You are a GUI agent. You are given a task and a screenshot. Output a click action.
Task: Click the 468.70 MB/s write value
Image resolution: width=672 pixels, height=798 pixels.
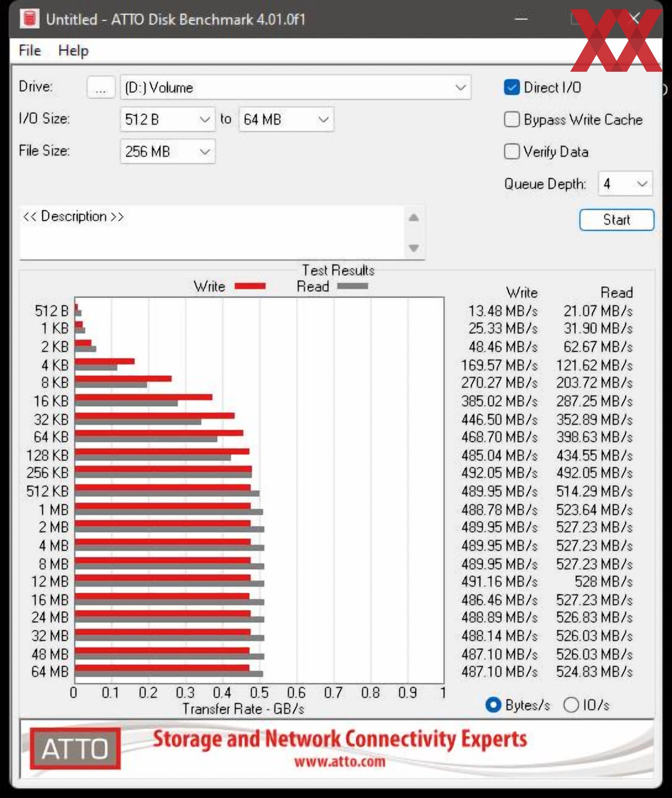click(x=499, y=436)
